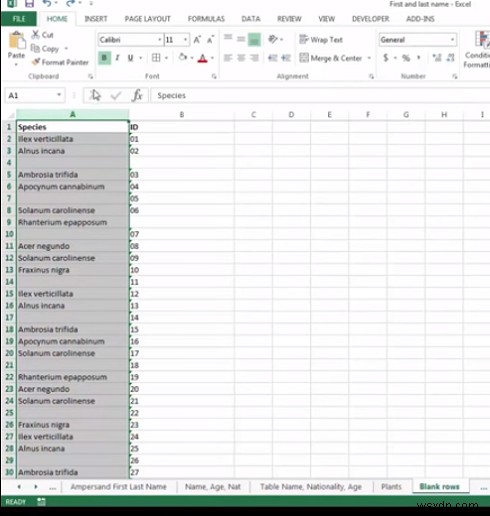Select column A header
This screenshot has width=490, height=516.
(72, 114)
